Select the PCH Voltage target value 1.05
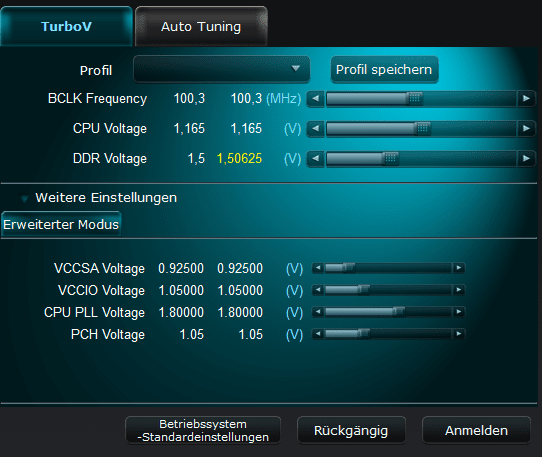This screenshot has width=542, height=457. pyautogui.click(x=251, y=335)
